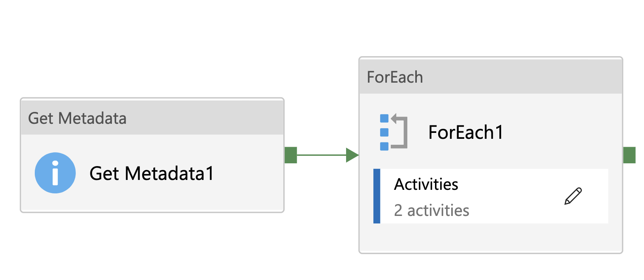
Task: Select the ForEach header bar
Action: [x=491, y=77]
